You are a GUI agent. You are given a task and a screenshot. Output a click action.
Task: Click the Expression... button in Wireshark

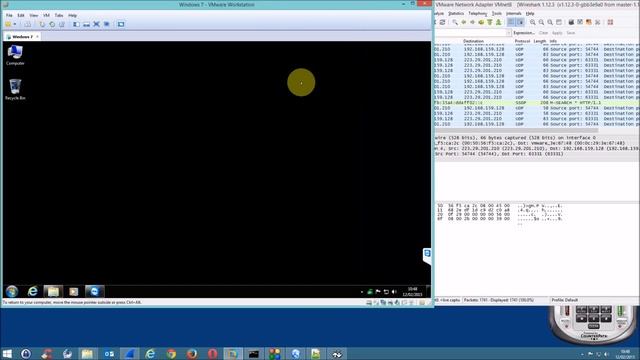524,33
